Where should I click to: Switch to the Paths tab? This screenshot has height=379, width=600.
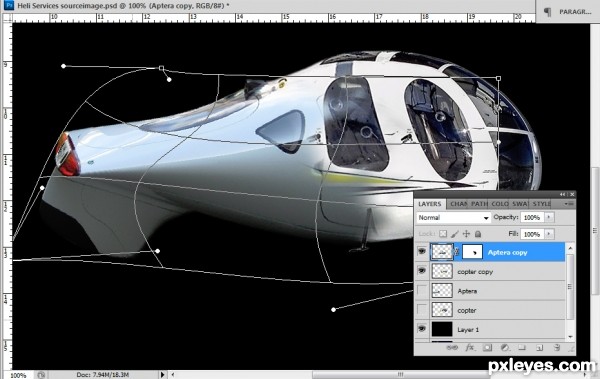pyautogui.click(x=478, y=204)
